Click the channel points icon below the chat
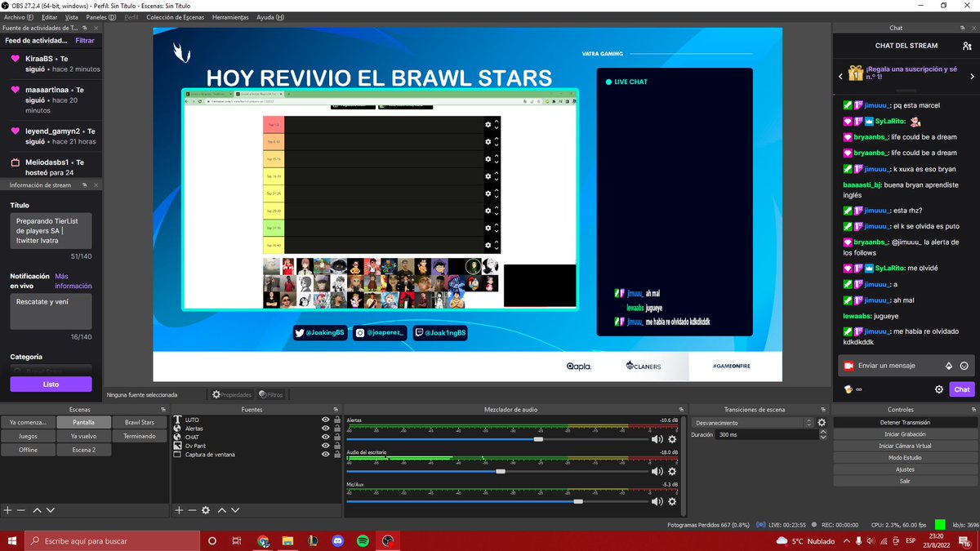 pos(849,389)
